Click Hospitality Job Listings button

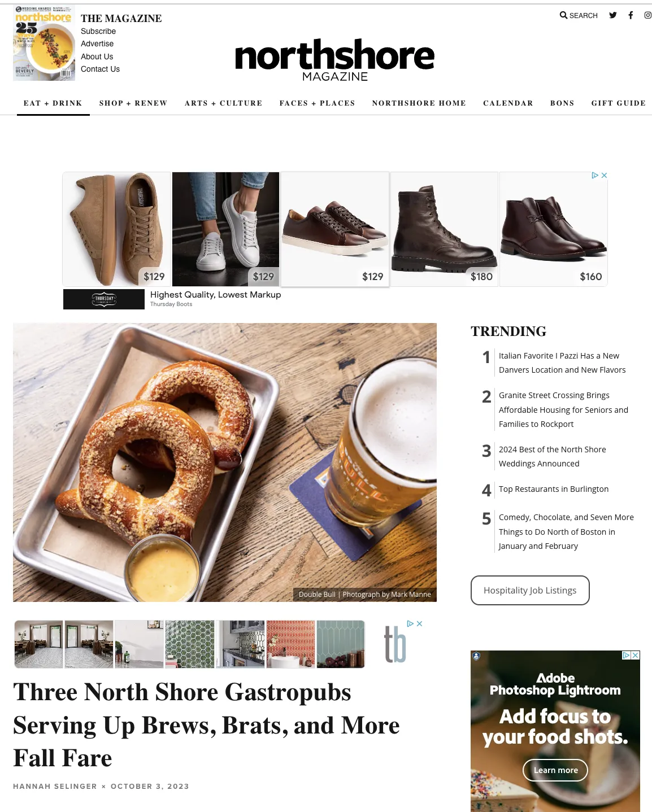(530, 591)
